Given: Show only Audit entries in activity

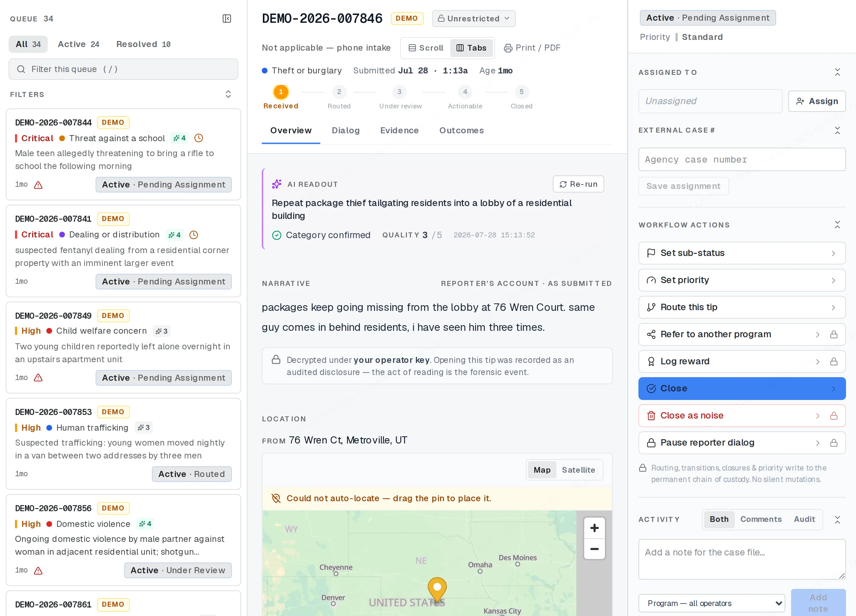Looking at the screenshot, I should (804, 519).
